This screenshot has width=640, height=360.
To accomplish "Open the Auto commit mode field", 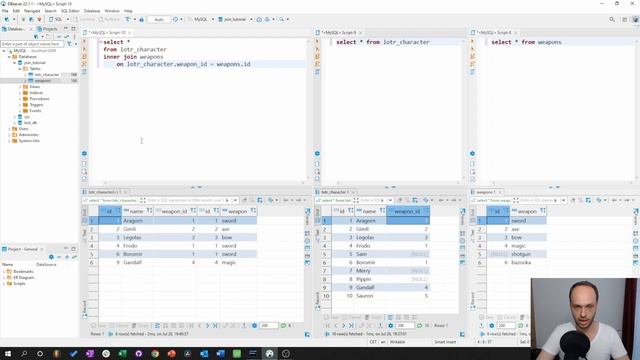I will (159, 19).
